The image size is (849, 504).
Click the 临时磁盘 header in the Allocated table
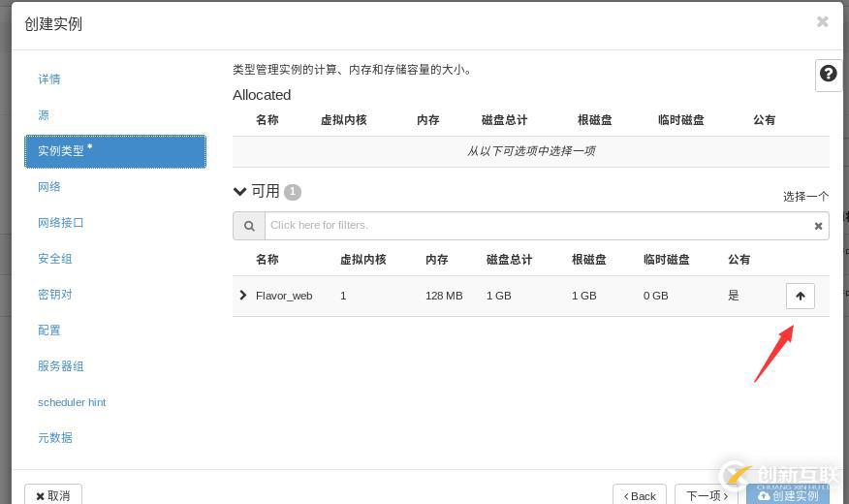(680, 119)
